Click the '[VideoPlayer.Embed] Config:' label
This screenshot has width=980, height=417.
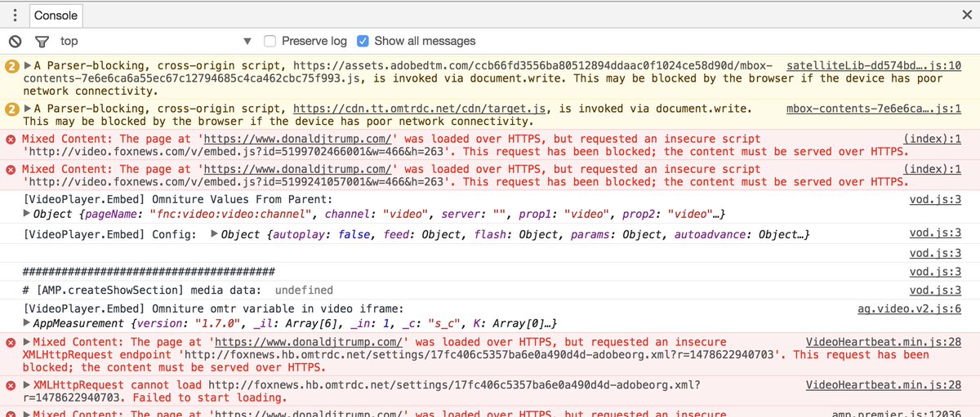(x=109, y=234)
